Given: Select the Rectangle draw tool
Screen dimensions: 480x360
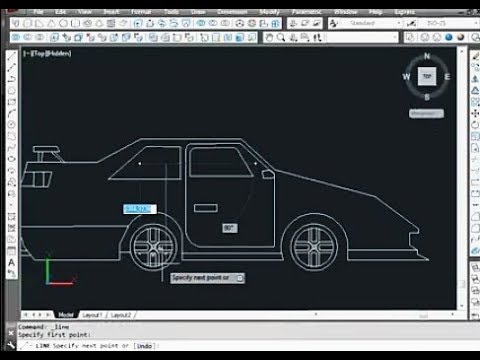Looking at the screenshot, I should pos(12,102).
